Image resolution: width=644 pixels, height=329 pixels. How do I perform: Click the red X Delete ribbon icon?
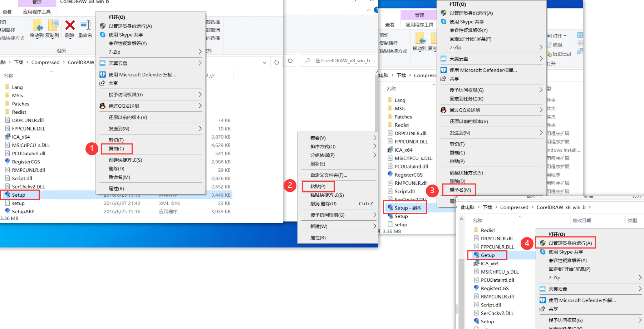70,26
